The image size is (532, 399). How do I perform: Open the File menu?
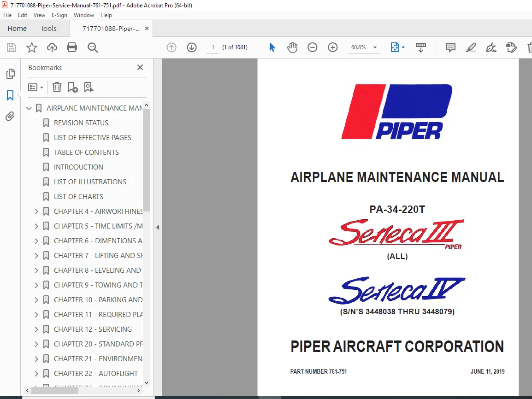pos(7,15)
